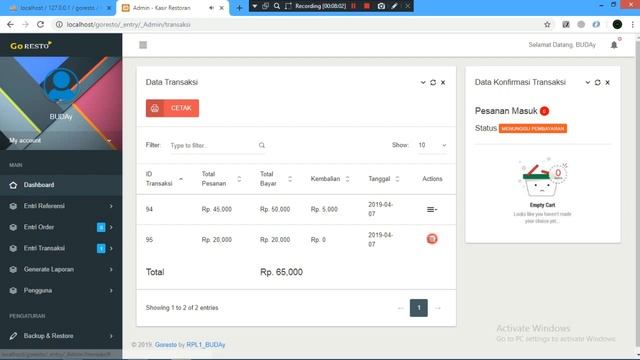
Task: Expand the My account dropdown
Action: coord(61,140)
